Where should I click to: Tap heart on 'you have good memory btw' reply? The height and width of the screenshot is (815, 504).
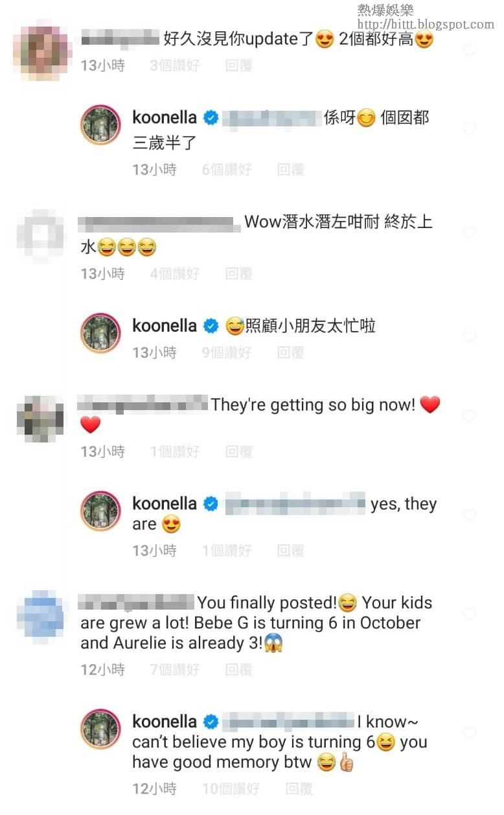470,733
